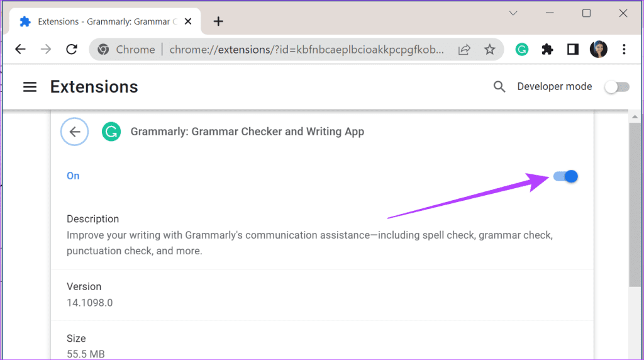Screen dimensions: 644x360
Task: Open the Chrome profile avatar
Action: click(599, 49)
